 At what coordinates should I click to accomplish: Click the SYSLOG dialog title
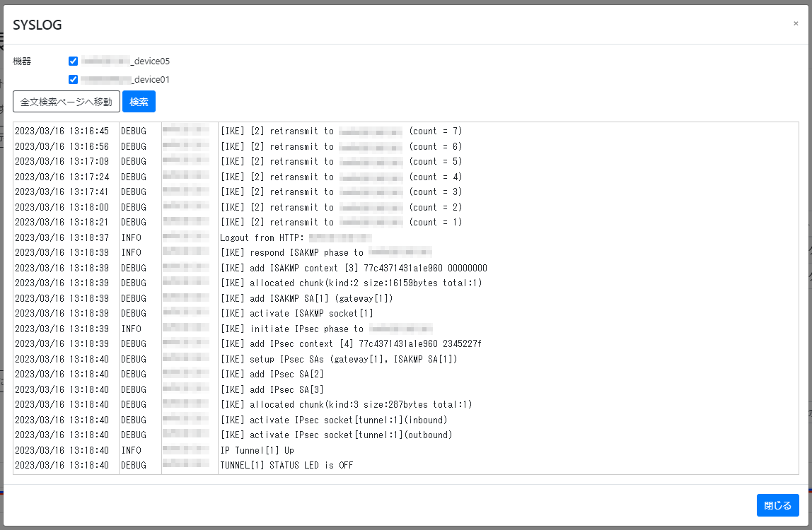coord(37,23)
